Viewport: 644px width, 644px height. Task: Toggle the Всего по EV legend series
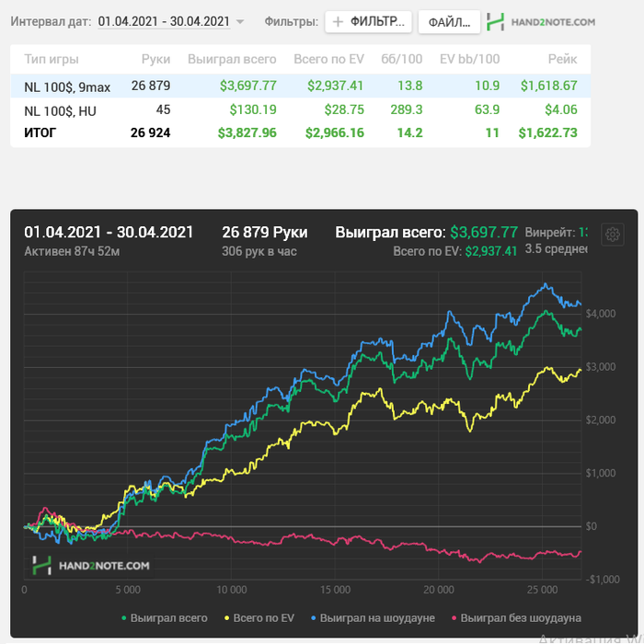click(259, 617)
